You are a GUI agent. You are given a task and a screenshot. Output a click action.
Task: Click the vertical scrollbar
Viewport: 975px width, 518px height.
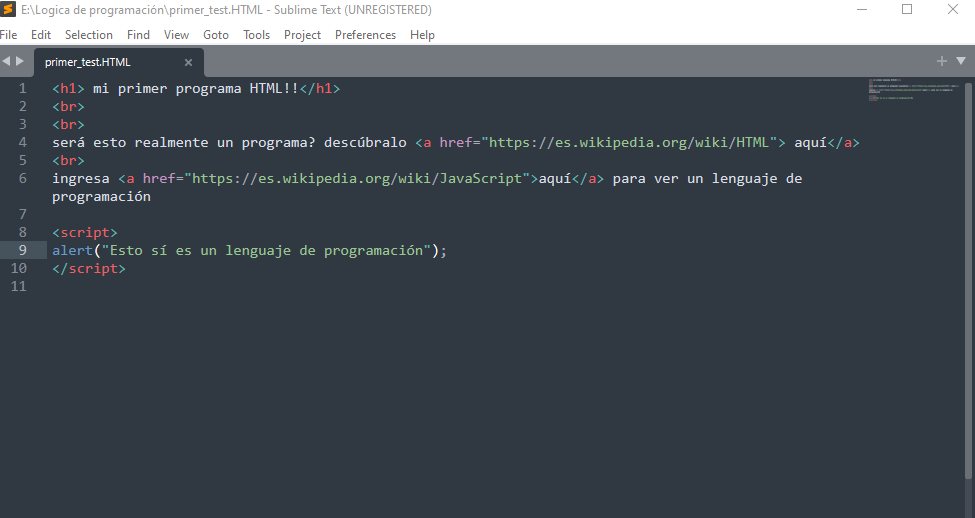(x=968, y=280)
